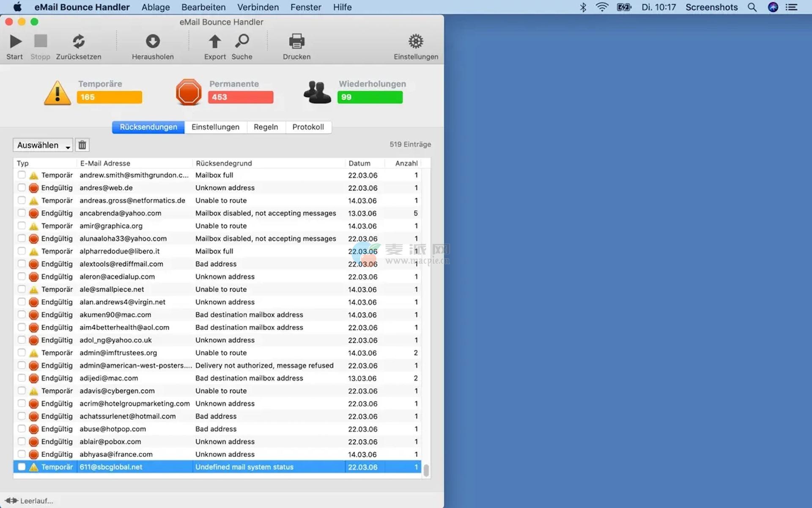
Task: Click the Drucken printer icon
Action: [x=296, y=41]
